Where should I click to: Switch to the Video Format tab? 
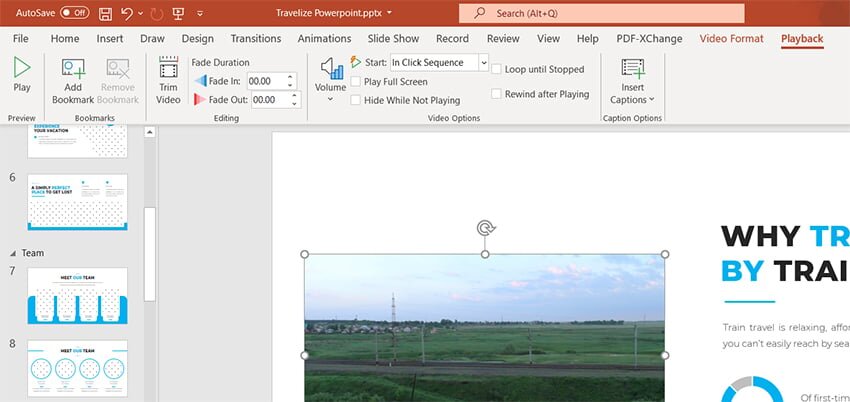coord(733,39)
